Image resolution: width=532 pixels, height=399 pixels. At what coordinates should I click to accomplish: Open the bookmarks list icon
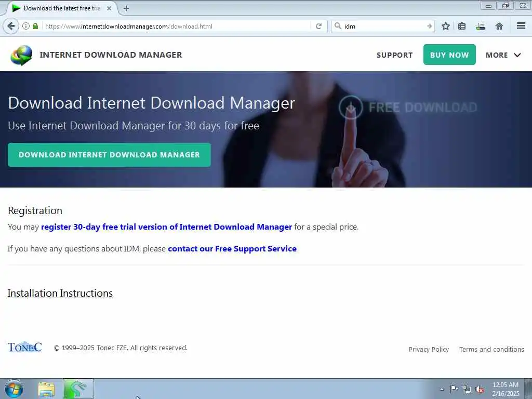pyautogui.click(x=462, y=26)
